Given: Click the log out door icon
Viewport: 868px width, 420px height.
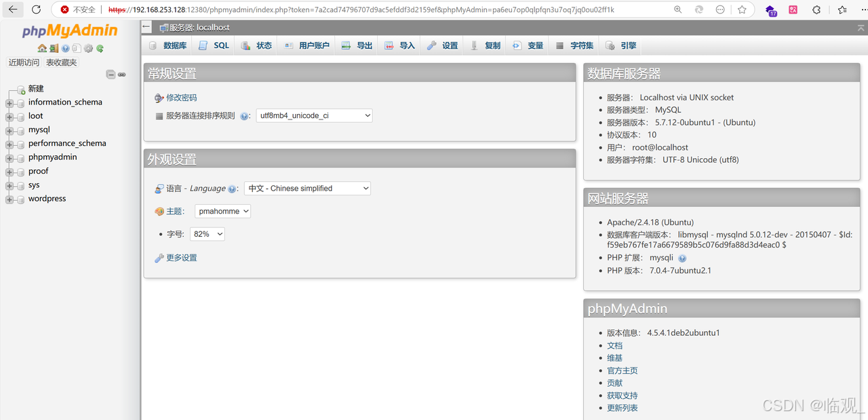Looking at the screenshot, I should click(x=54, y=49).
